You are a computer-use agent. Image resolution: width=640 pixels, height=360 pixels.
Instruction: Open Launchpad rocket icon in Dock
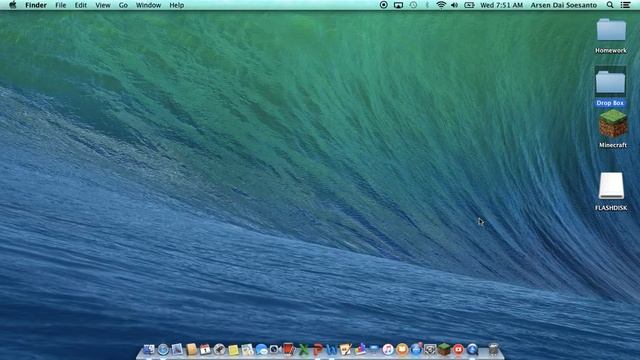[x=219, y=349]
